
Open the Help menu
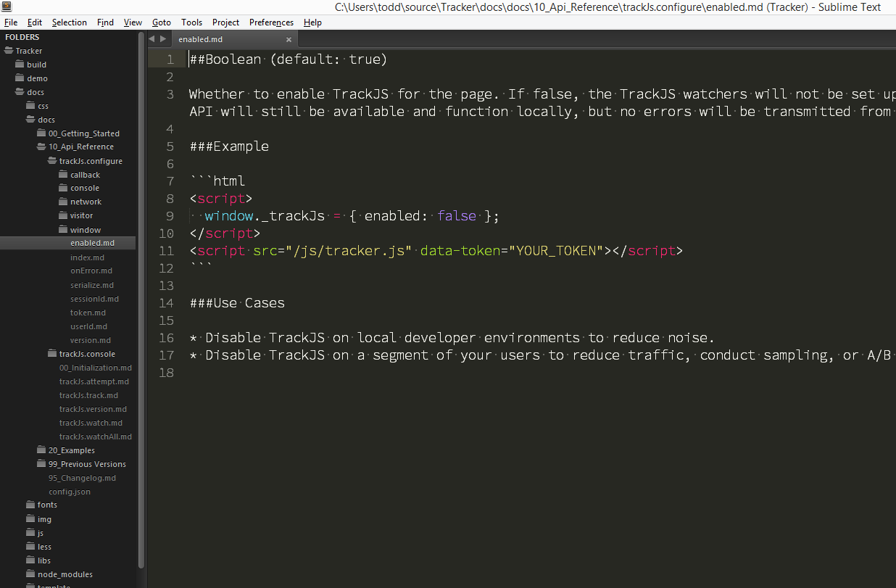click(313, 22)
